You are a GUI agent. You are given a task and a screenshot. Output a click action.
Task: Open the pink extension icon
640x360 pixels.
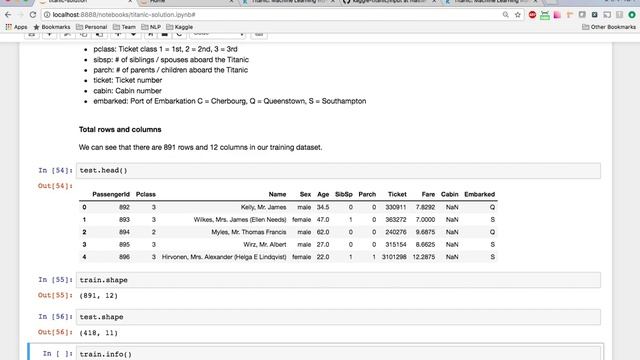(x=557, y=15)
